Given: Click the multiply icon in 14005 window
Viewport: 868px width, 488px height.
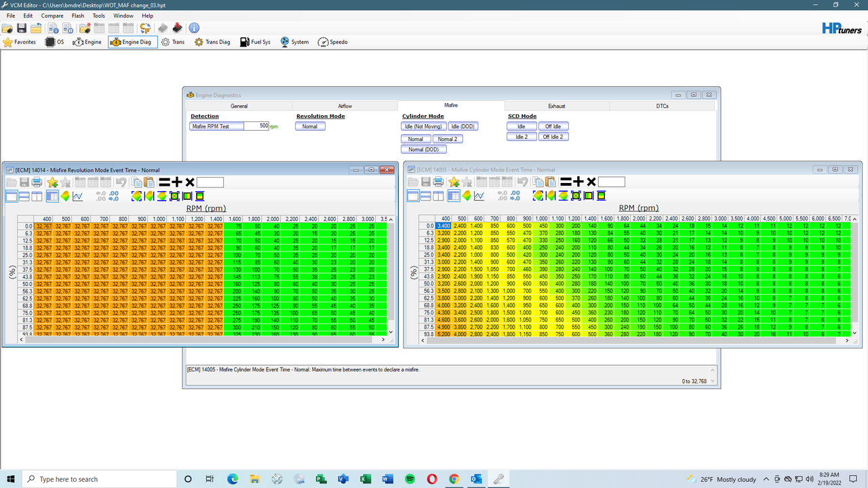Looking at the screenshot, I should pos(591,182).
